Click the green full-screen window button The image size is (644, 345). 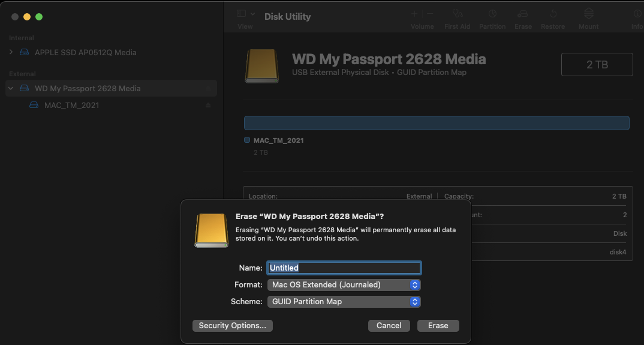coord(39,16)
